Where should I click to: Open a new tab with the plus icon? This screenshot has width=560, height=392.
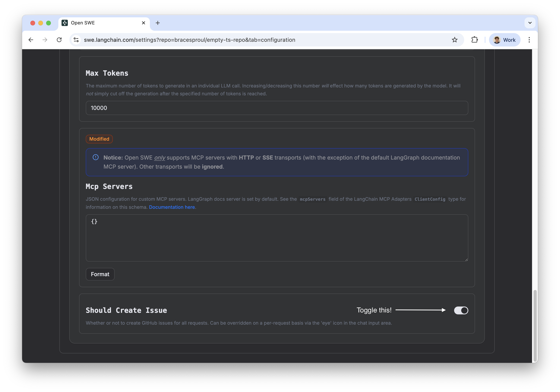tap(158, 23)
